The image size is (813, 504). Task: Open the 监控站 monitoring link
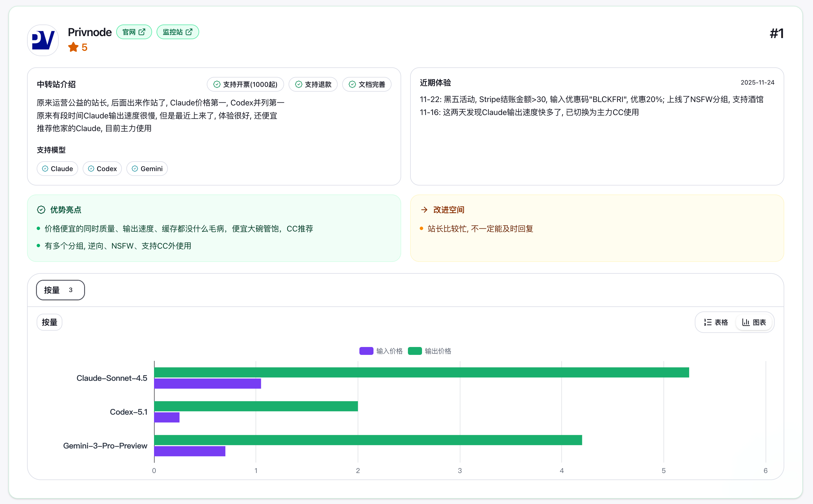177,32
